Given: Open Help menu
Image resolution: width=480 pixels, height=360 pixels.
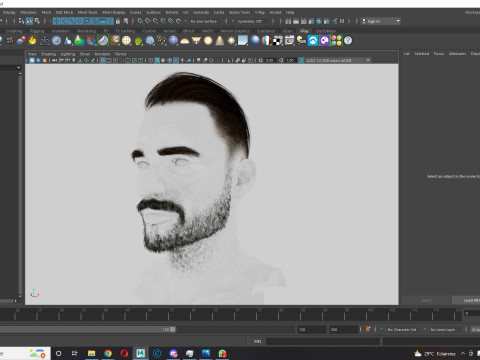Looking at the screenshot, I should [x=290, y=12].
